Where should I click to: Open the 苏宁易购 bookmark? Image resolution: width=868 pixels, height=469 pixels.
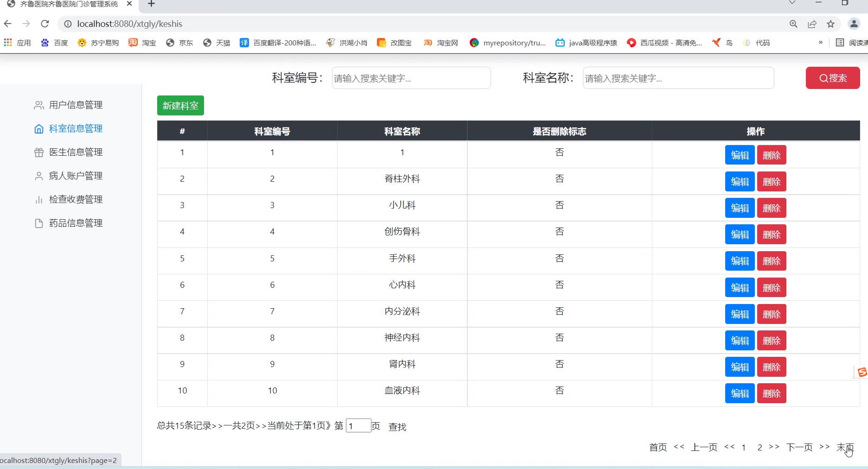(98, 43)
